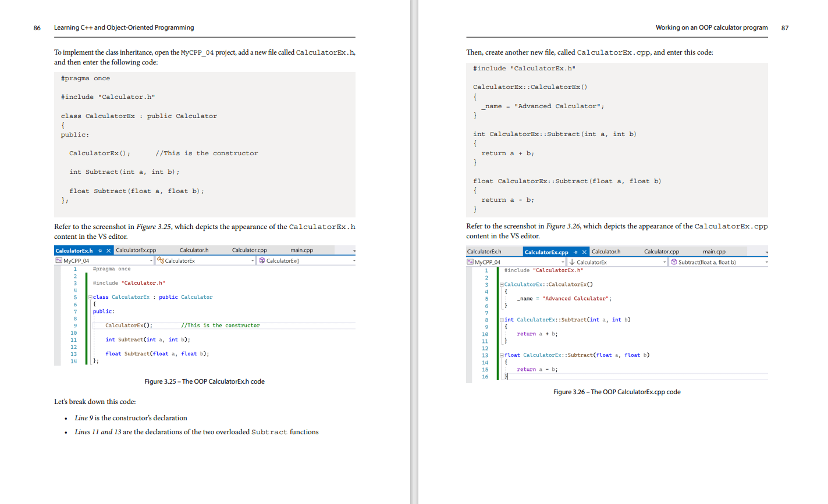The image size is (828, 504).
Task: Click 'public:' on line 7 in Figure 3.25
Action: [104, 312]
